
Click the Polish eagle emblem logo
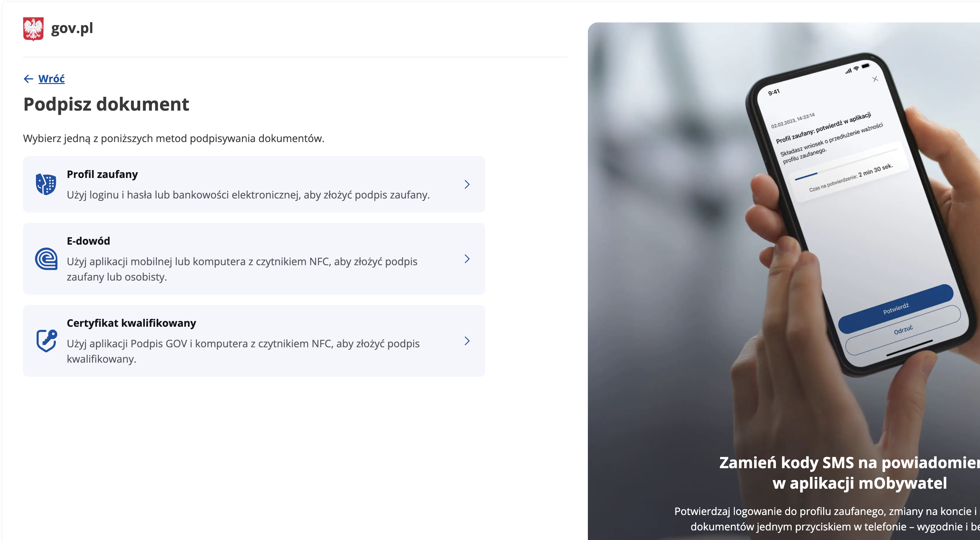coord(33,29)
